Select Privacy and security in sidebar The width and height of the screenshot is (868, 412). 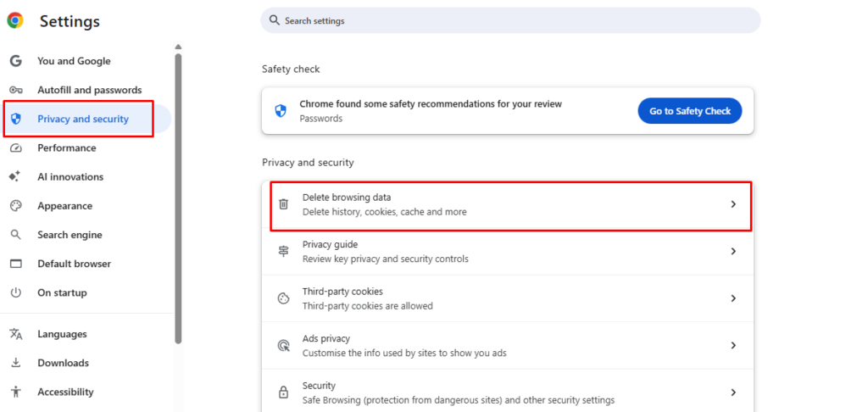(82, 120)
